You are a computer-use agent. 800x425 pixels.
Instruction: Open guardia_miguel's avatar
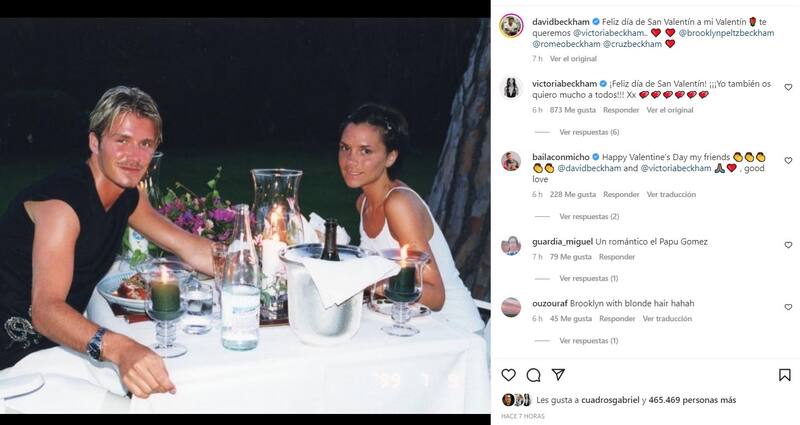coord(511,246)
